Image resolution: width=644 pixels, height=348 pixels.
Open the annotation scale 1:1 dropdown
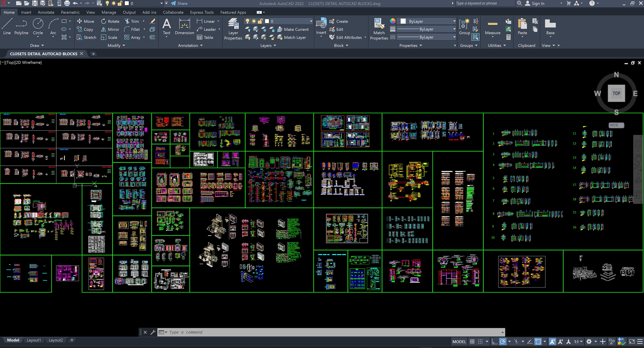click(x=577, y=341)
